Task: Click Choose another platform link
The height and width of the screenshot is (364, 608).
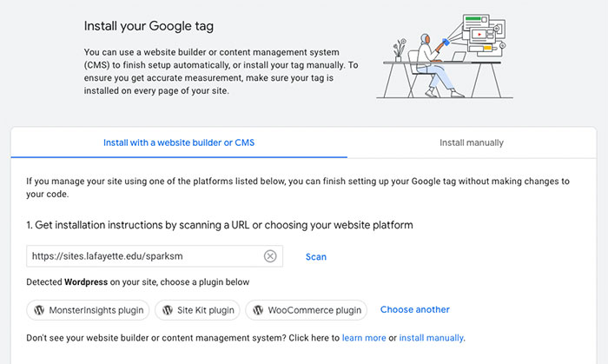Action: [415, 309]
